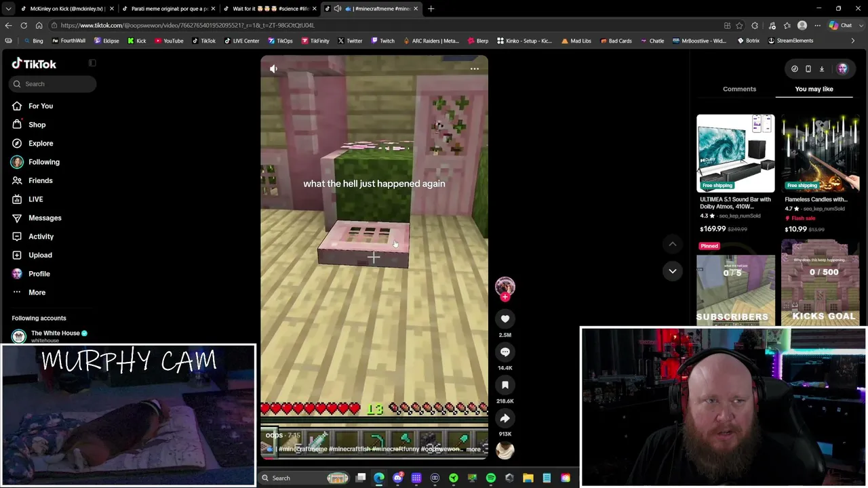Open the StreamElements bookmark
868x488 pixels.
tap(790, 41)
